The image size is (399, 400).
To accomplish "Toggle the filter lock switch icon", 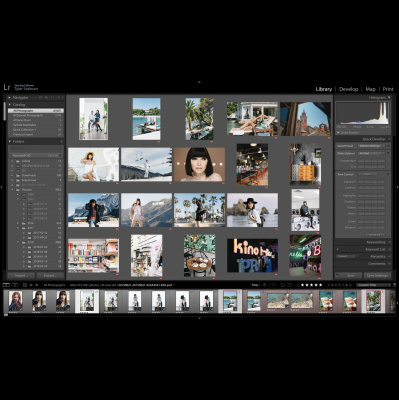I will 394,285.
